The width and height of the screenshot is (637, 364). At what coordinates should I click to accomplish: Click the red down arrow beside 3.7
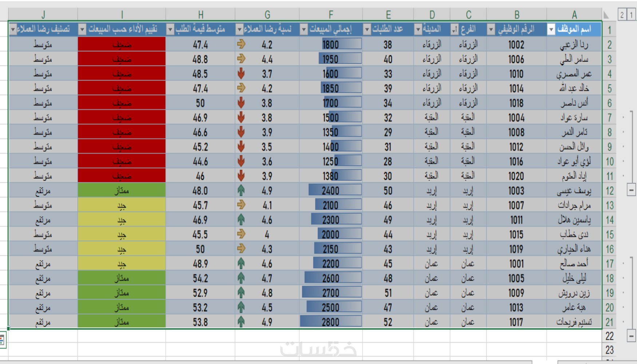tap(241, 74)
